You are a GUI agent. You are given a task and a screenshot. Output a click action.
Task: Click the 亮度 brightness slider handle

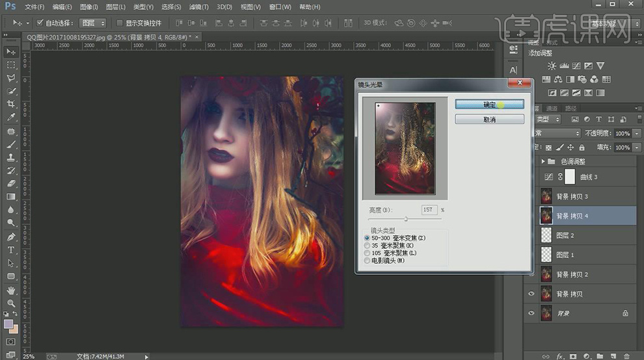[x=407, y=219]
